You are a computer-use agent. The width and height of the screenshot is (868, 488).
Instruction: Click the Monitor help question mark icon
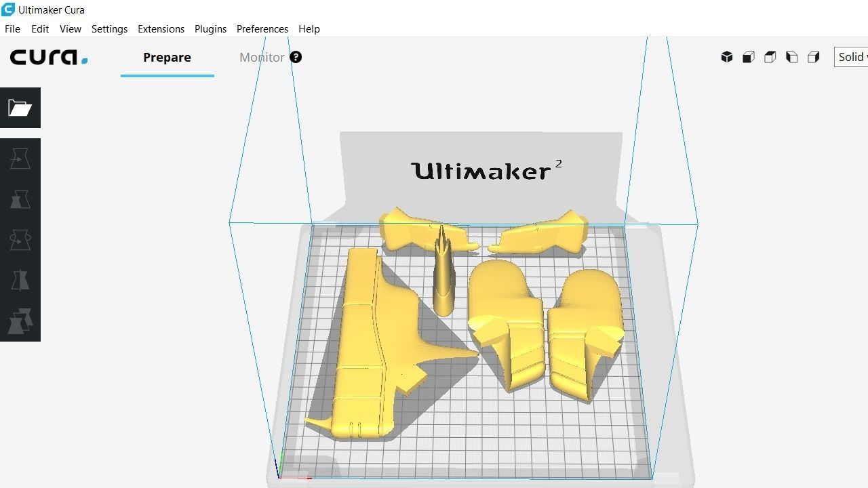click(296, 57)
